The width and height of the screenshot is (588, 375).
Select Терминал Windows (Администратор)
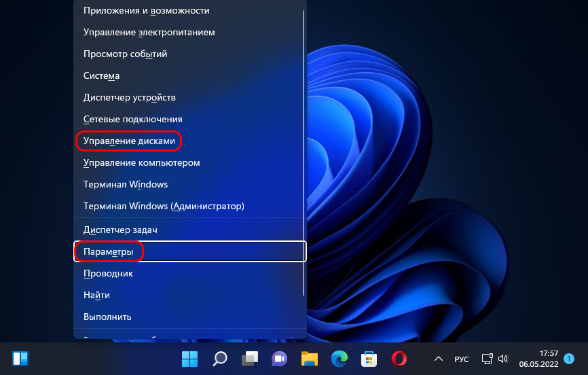tap(163, 205)
